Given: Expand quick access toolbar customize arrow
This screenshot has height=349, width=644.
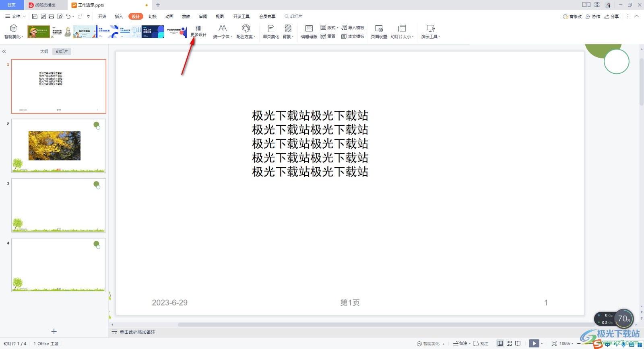Looking at the screenshot, I should pos(88,17).
